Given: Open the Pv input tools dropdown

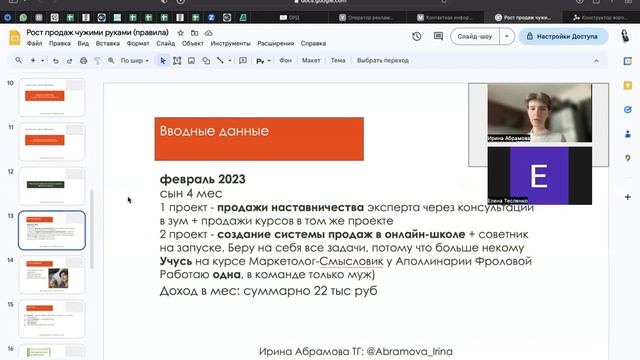Looking at the screenshot, I should pyautogui.click(x=263, y=61).
